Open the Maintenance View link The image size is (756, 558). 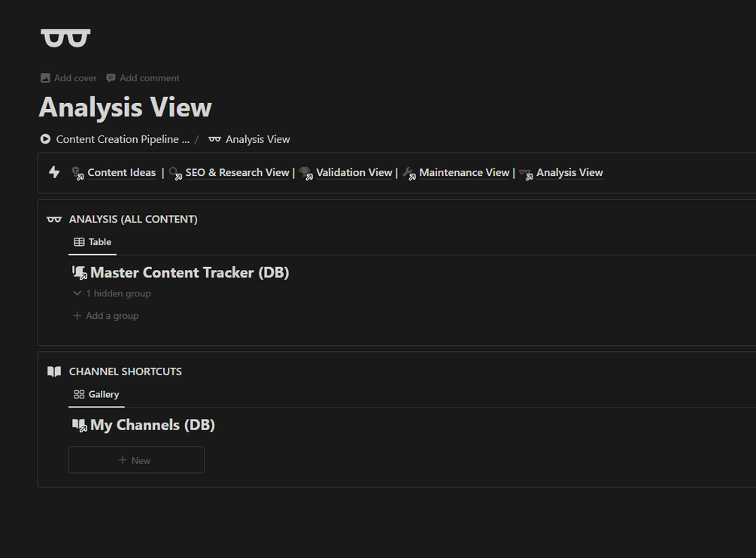point(464,172)
